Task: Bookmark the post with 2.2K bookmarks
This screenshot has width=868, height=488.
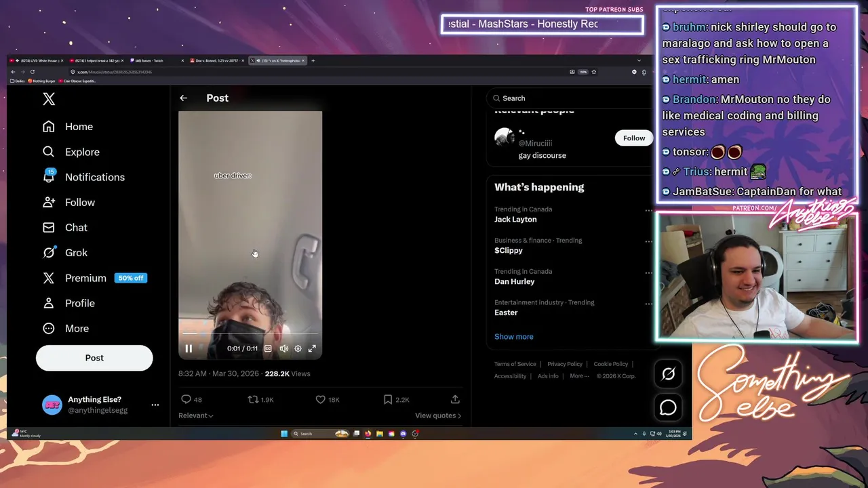Action: (x=397, y=399)
